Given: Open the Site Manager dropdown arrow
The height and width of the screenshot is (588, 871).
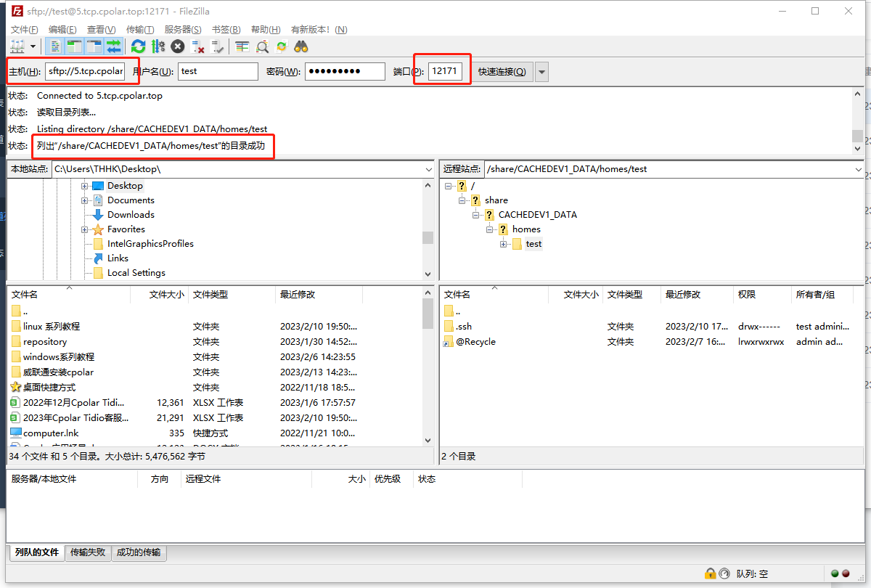Looking at the screenshot, I should (33, 46).
